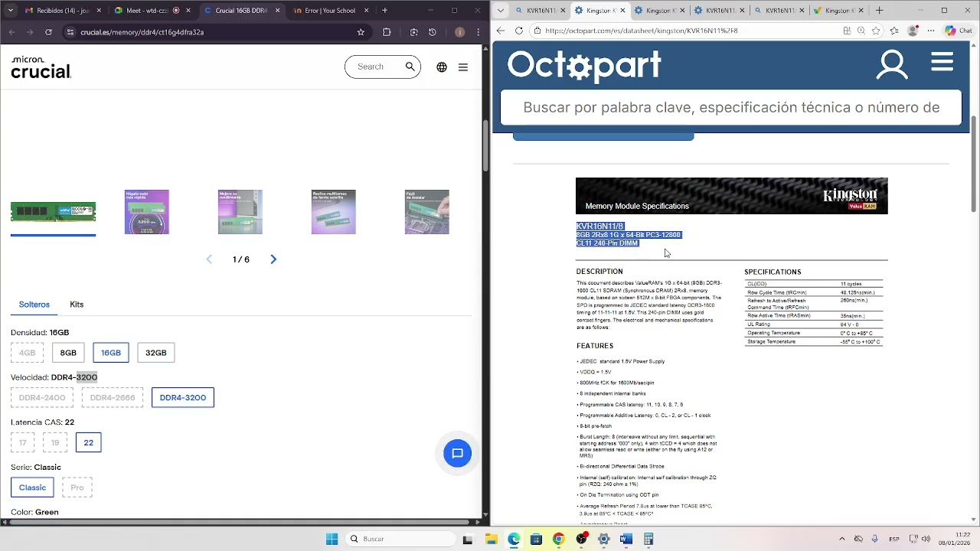Select the motherboard install thumbnail
The width and height of the screenshot is (980, 551).
[x=427, y=212]
